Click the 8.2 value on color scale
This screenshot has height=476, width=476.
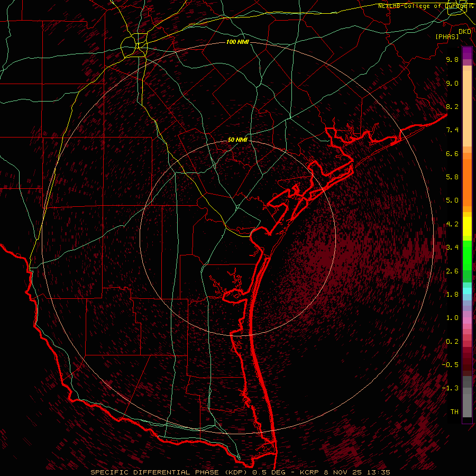pyautogui.click(x=452, y=106)
